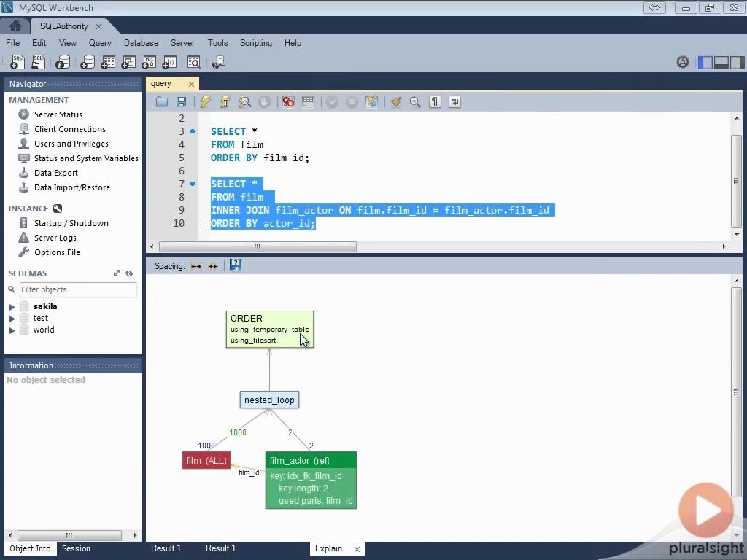Toggle the sidebar panel visibility at top right
This screenshot has height=560, width=747.
click(x=705, y=63)
